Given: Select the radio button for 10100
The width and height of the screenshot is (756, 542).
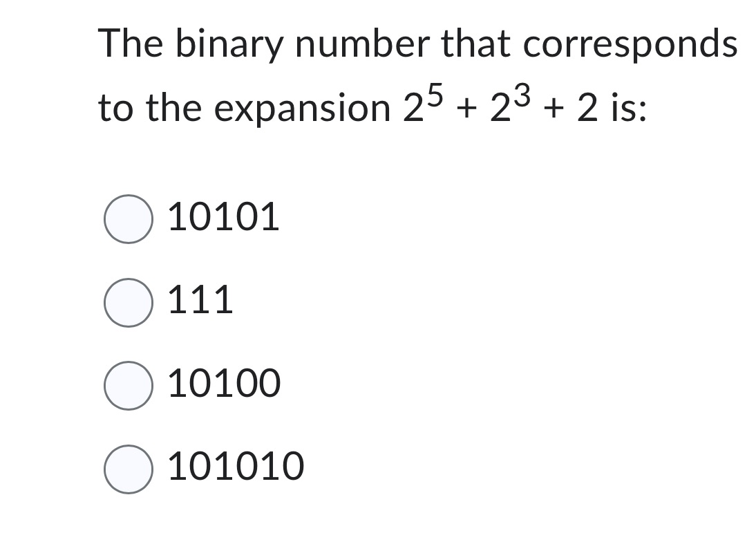Looking at the screenshot, I should coord(129,385).
